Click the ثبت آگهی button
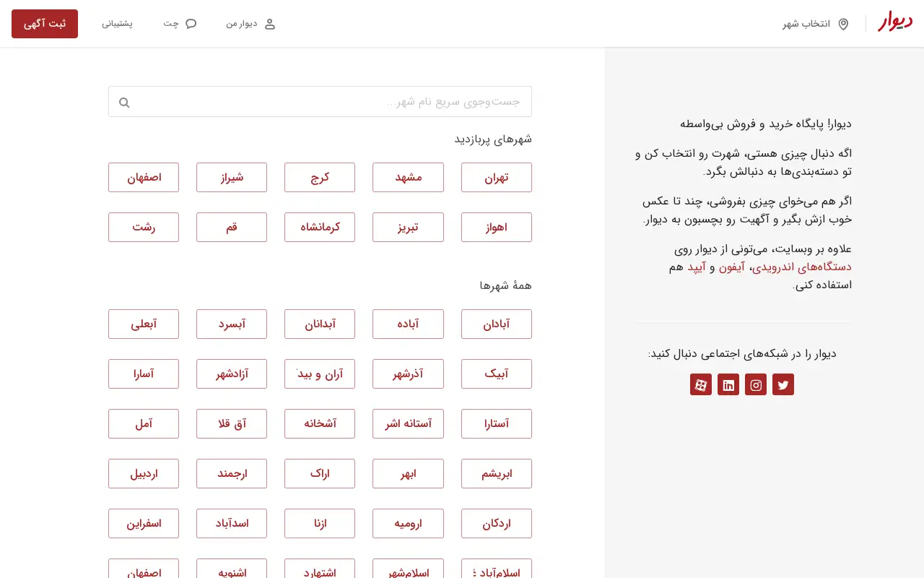Viewport: 924px width, 578px height. (45, 24)
